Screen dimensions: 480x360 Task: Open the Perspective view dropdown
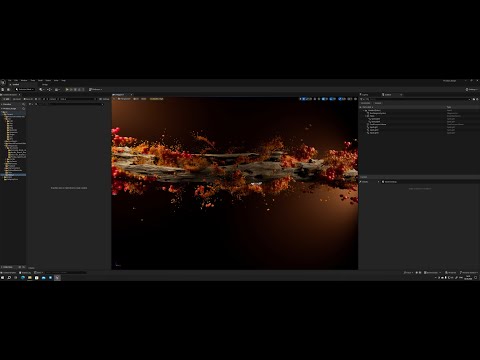124,99
